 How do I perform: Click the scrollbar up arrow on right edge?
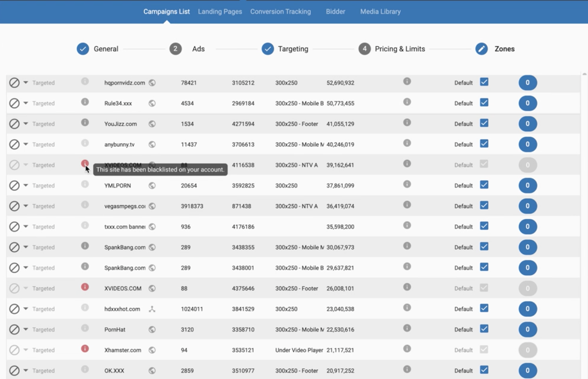pyautogui.click(x=584, y=74)
